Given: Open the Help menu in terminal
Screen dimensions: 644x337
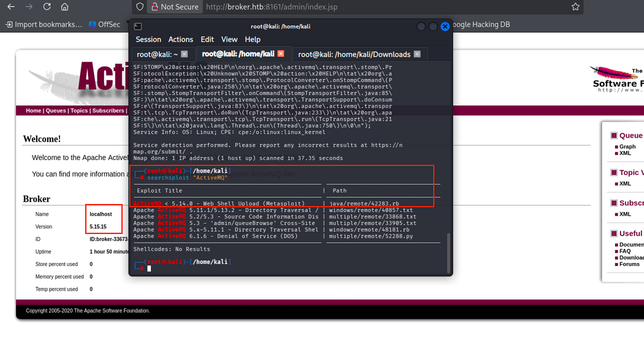Looking at the screenshot, I should click(x=253, y=40).
